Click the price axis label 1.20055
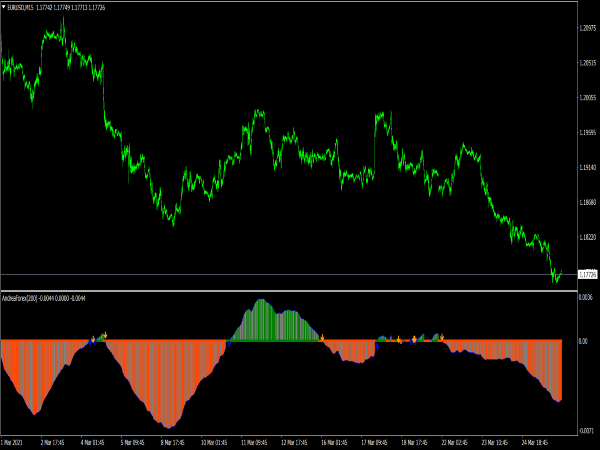The height and width of the screenshot is (450, 600). click(588, 98)
